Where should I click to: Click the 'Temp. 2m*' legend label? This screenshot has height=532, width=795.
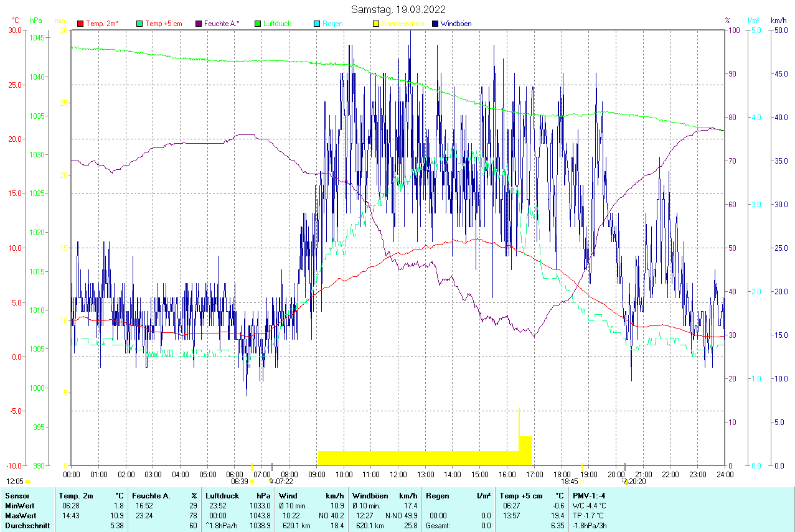[102, 24]
